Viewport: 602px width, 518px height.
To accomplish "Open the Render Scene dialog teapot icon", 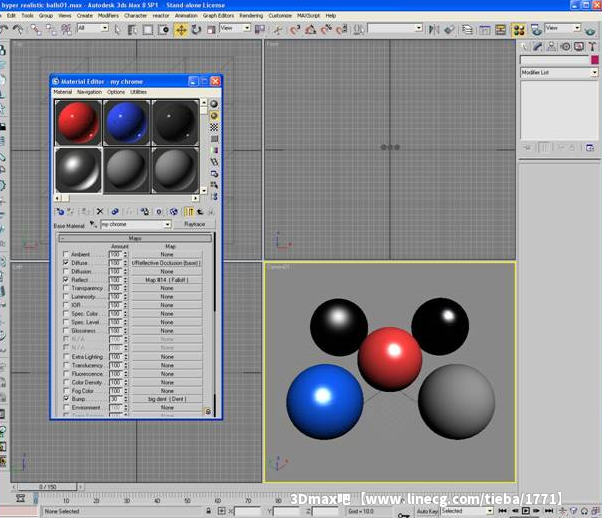I will coord(536,30).
